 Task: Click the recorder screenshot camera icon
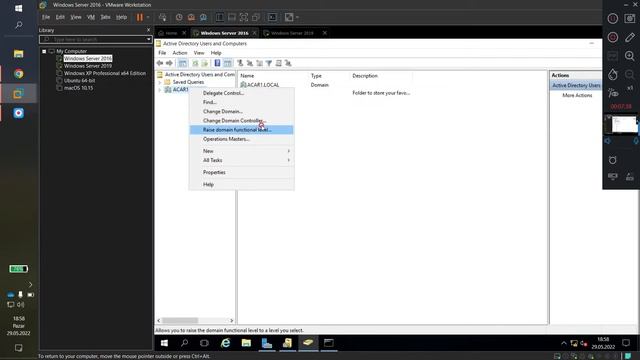point(630,18)
